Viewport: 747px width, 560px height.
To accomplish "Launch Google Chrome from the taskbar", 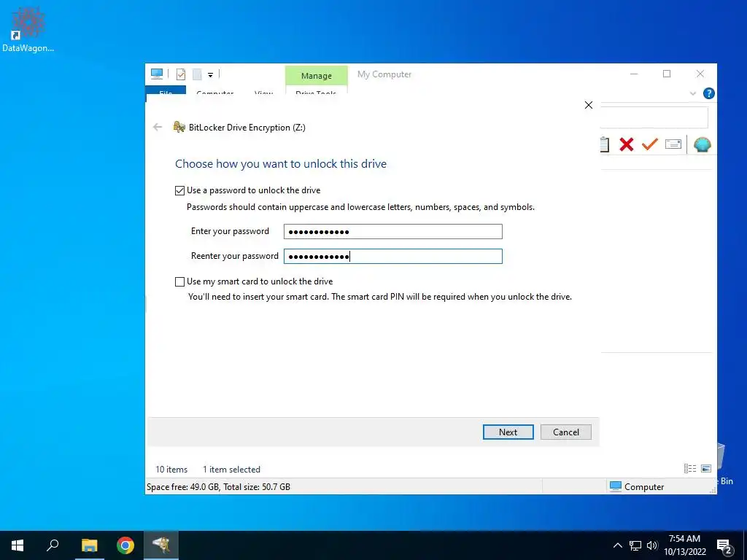I will point(125,545).
